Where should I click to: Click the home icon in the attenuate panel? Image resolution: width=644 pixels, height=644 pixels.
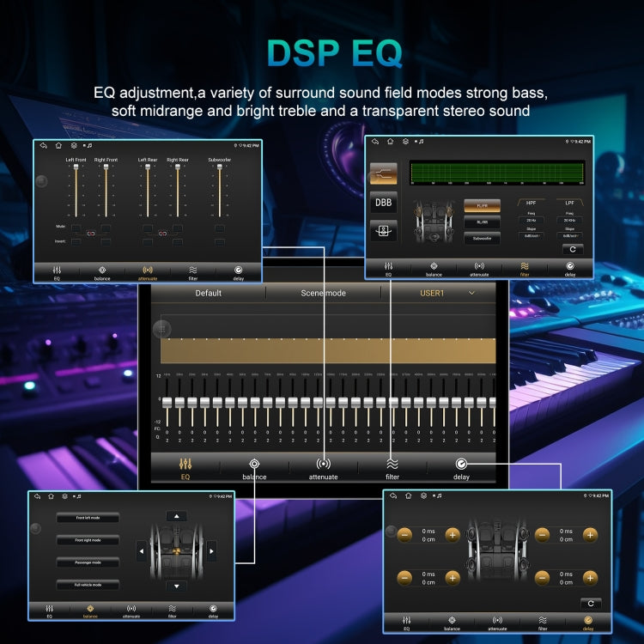(x=58, y=146)
